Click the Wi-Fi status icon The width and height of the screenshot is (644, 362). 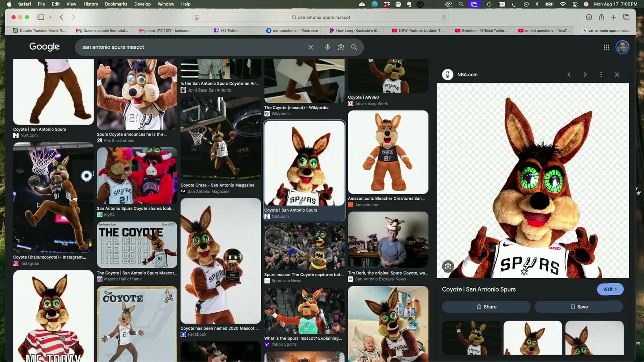click(562, 4)
